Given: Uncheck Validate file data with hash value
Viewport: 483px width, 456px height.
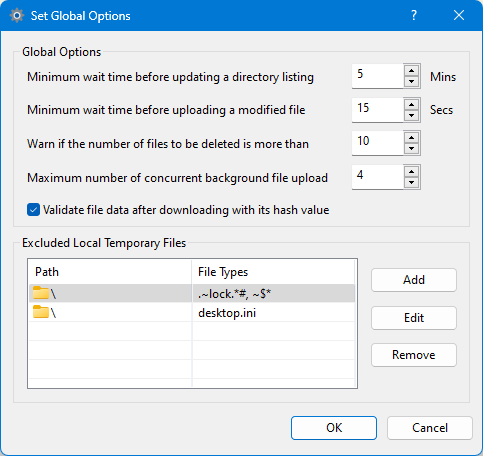Looking at the screenshot, I should click(33, 210).
